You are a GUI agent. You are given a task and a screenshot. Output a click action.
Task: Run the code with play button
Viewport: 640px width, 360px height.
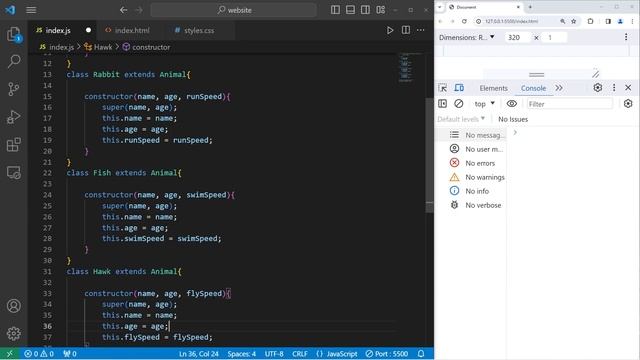pos(390,30)
